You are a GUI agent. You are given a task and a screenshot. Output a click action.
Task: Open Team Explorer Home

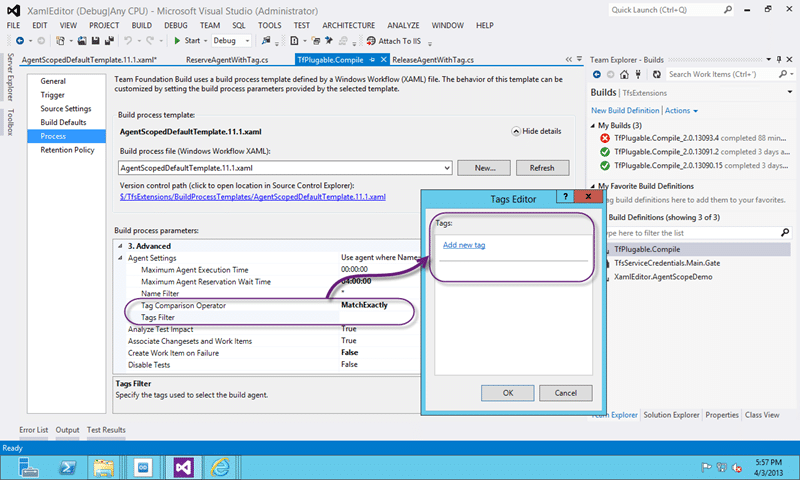click(624, 74)
